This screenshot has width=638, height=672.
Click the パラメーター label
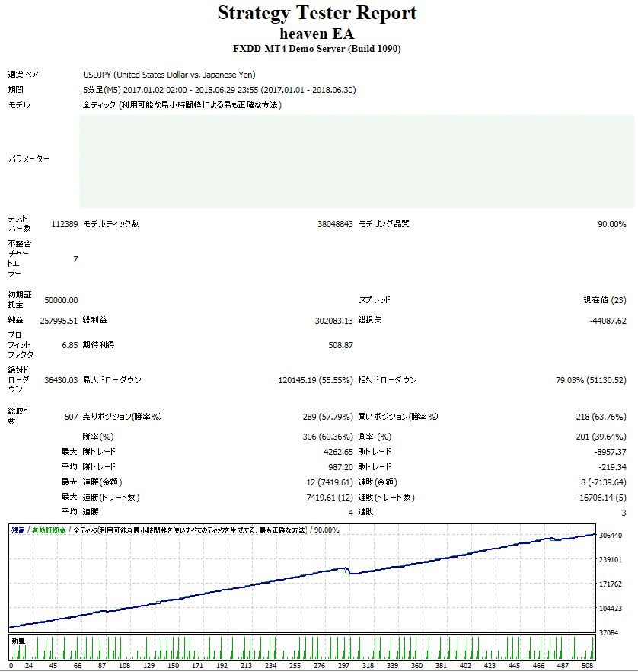click(29, 159)
